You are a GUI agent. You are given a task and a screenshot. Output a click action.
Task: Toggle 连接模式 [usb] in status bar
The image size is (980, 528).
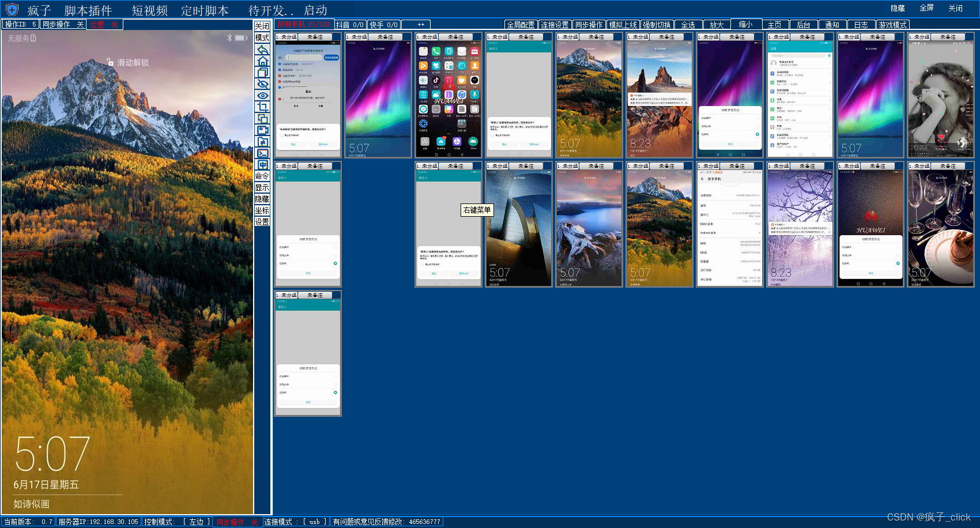[x=296, y=522]
